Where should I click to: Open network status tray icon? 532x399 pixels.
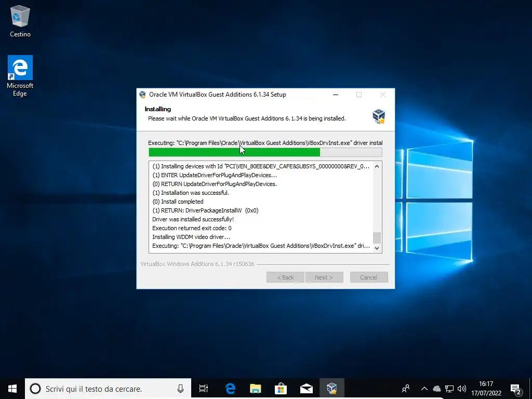point(449,389)
